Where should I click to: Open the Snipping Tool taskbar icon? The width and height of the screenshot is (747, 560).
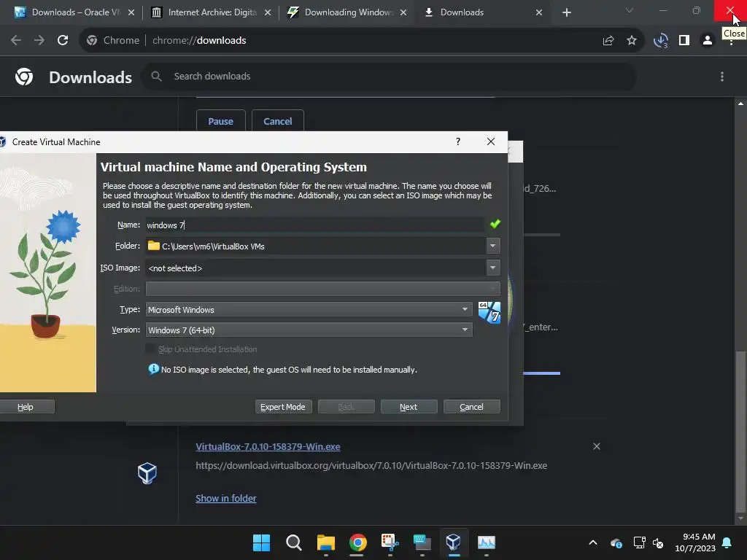390,542
